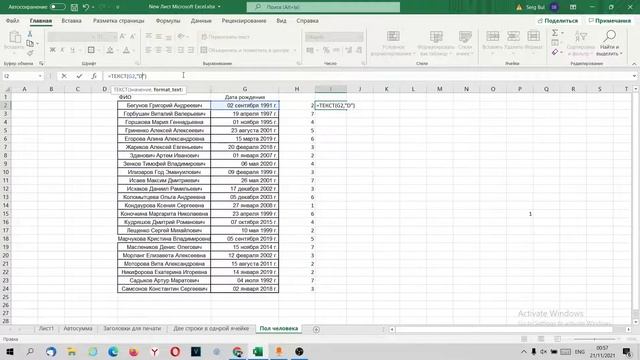Switch to the Вставка ribbon tab
Image resolution: width=640 pixels, height=360 pixels.
[x=71, y=20]
